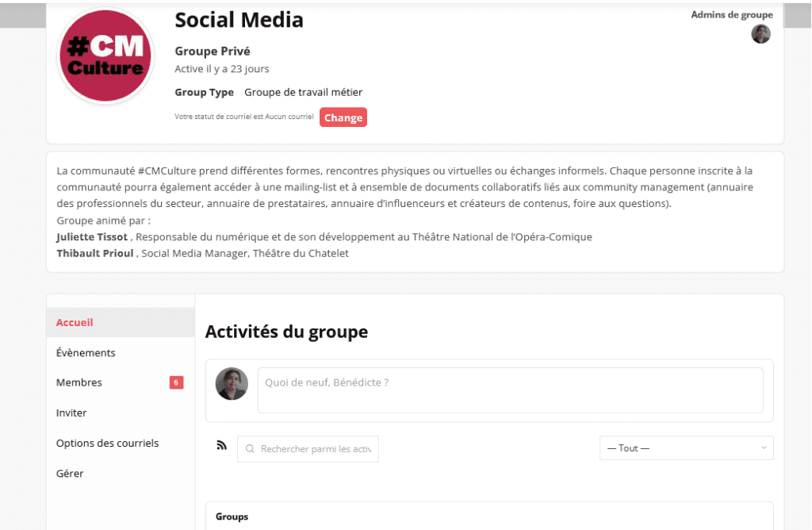
Task: Click the dropdown chevron arrow for activity filter
Action: [764, 448]
